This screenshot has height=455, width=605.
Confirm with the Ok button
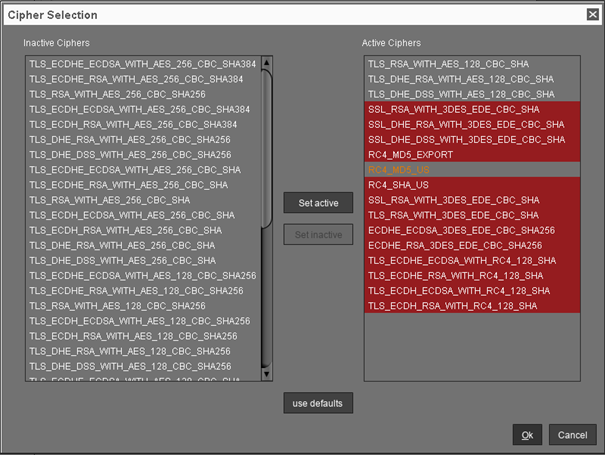(x=526, y=435)
